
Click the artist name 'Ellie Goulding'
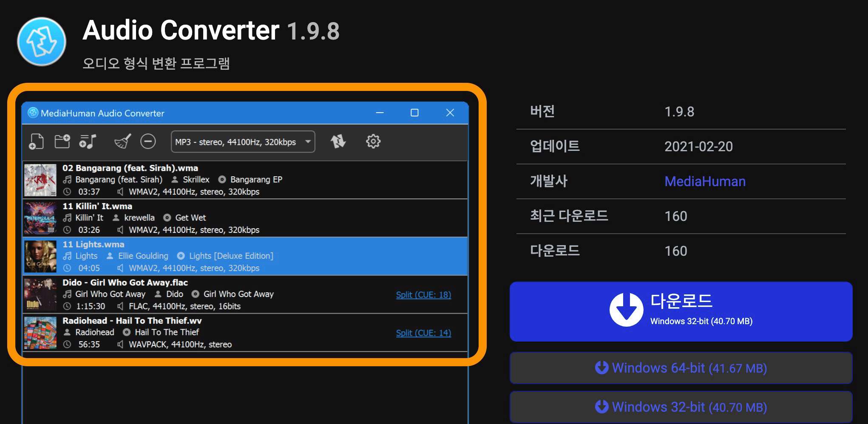(143, 256)
